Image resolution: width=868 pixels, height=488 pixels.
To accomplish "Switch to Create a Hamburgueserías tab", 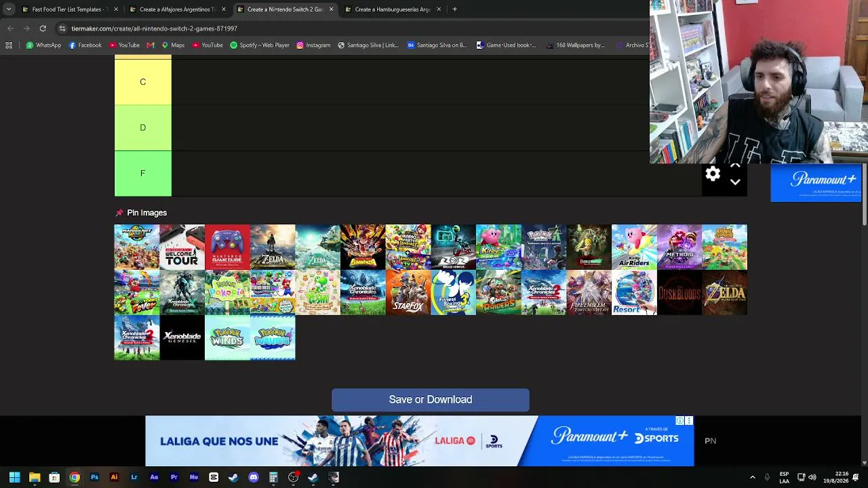I will [x=393, y=9].
